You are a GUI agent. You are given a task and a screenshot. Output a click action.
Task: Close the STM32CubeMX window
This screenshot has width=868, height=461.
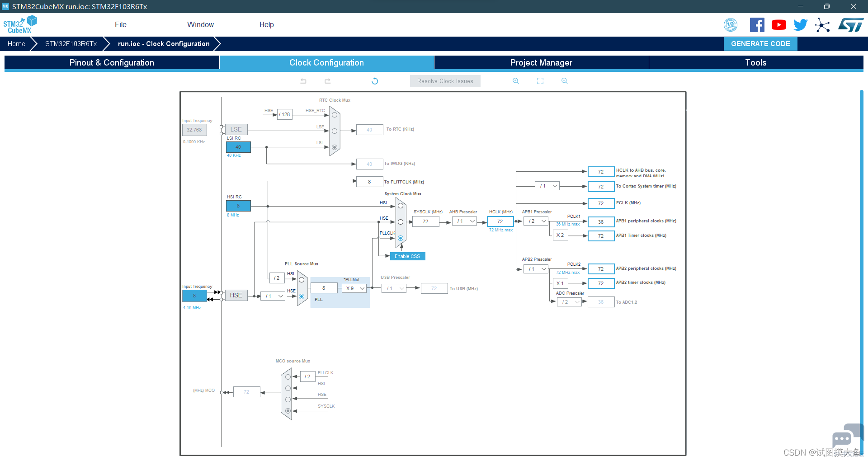point(854,6)
